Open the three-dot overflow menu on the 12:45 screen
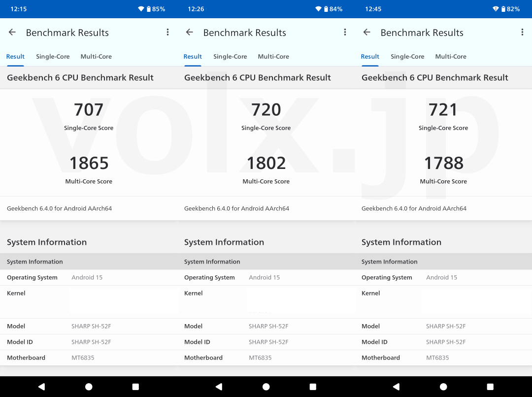This screenshot has width=532, height=397. 522,32
